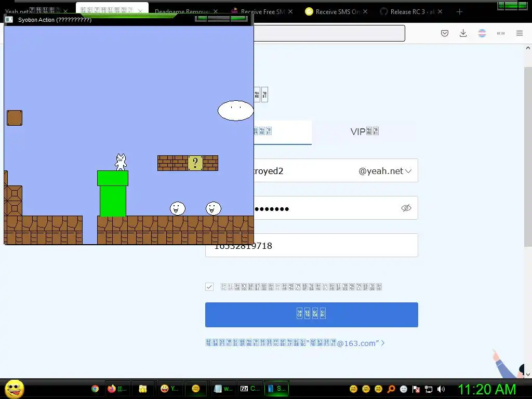This screenshot has height=399, width=532.
Task: Close the Deadname Remover tab
Action: click(x=216, y=12)
